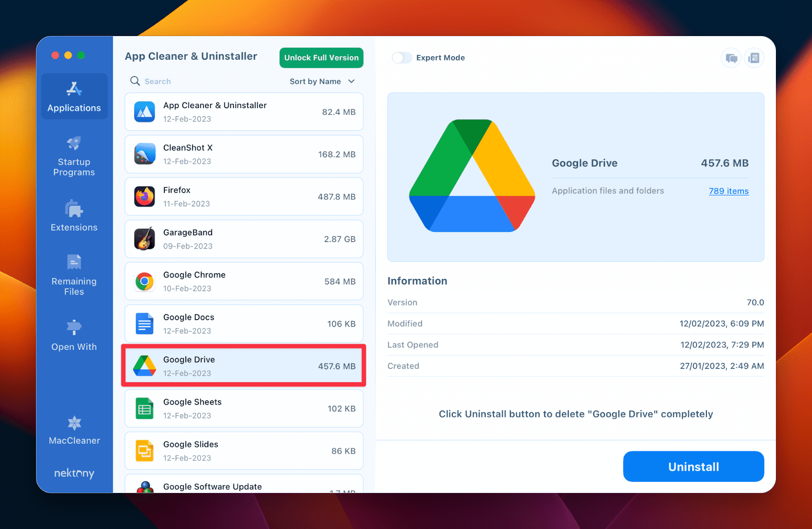Viewport: 812px width, 529px height.
Task: Click the search magnifier icon
Action: 135,81
